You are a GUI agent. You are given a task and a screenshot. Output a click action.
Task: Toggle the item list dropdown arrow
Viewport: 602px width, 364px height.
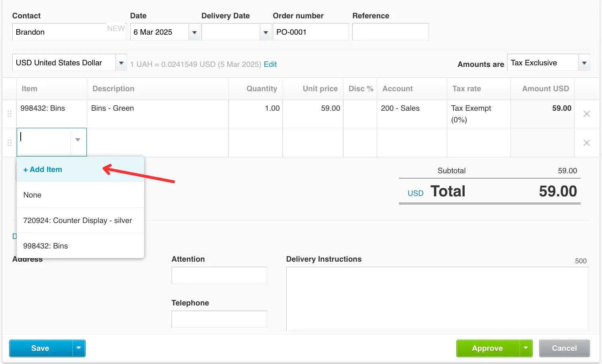pos(78,140)
